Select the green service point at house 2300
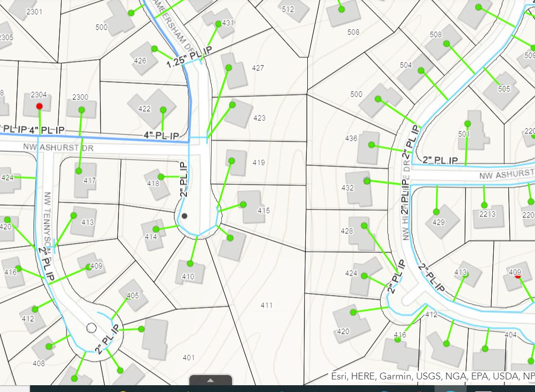 82,110
